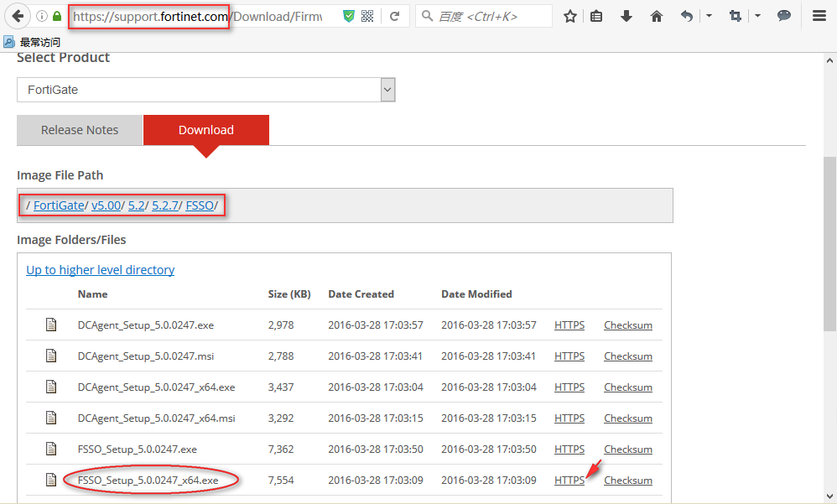Expand dropdown arrow next to crop icon
Viewport: 837px width, 504px height.
(757, 16)
